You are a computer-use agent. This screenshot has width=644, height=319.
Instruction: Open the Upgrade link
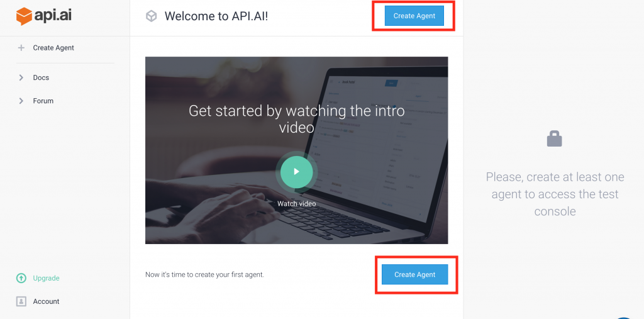coord(46,278)
